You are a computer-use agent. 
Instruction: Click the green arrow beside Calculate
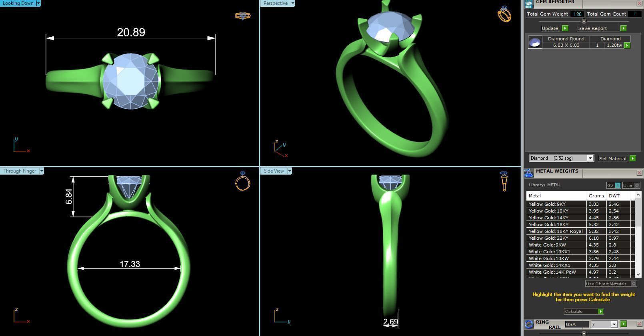(x=600, y=311)
